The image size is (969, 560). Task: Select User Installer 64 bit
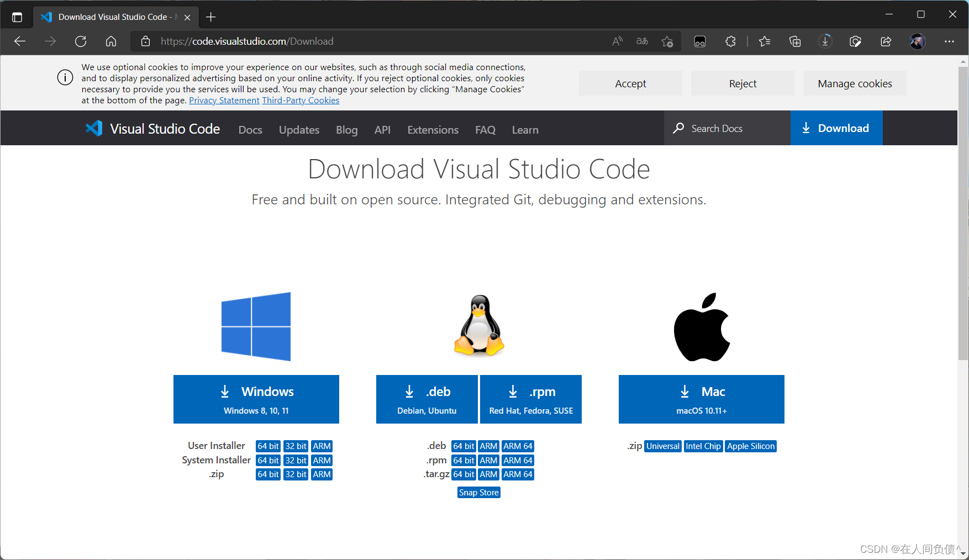[x=268, y=446]
